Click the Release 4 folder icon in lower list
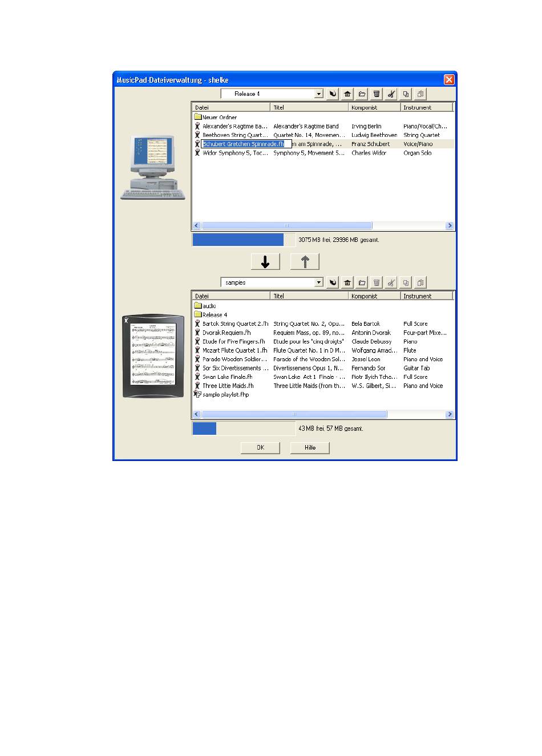The width and height of the screenshot is (542, 756). click(197, 314)
